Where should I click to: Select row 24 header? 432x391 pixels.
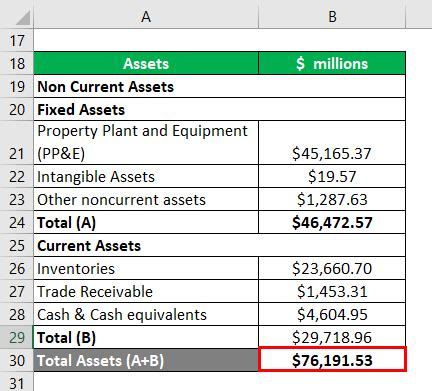17,222
